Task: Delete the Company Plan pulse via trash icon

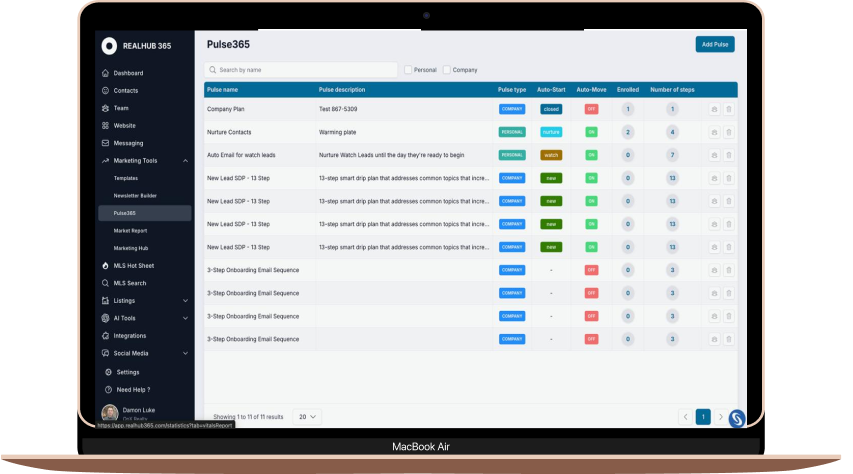Action: click(x=729, y=109)
